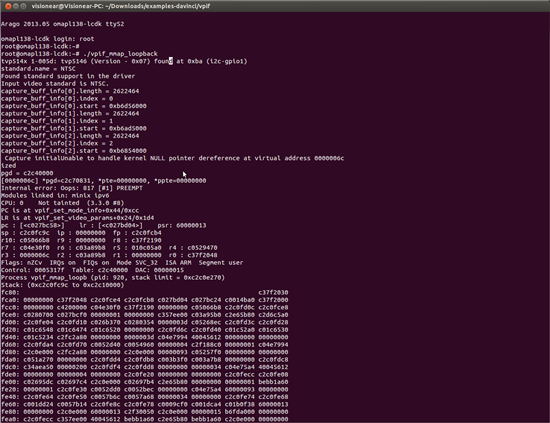Select capture_buff_info[2].length line
This screenshot has width=550, height=423.
[x=70, y=136]
